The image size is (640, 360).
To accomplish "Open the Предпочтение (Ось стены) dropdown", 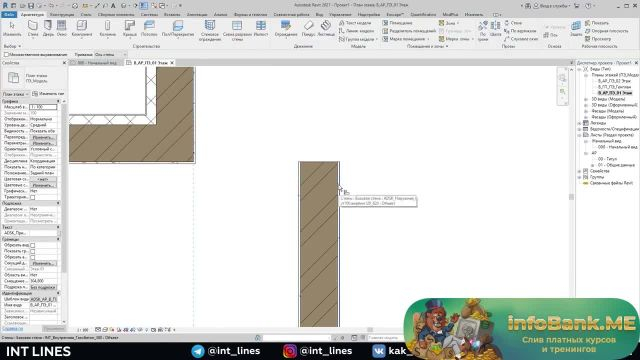I will [x=111, y=54].
